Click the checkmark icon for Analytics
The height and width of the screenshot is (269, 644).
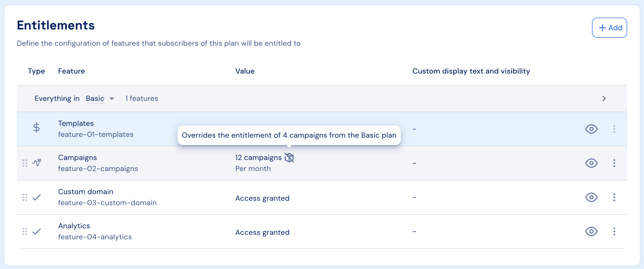click(x=37, y=231)
